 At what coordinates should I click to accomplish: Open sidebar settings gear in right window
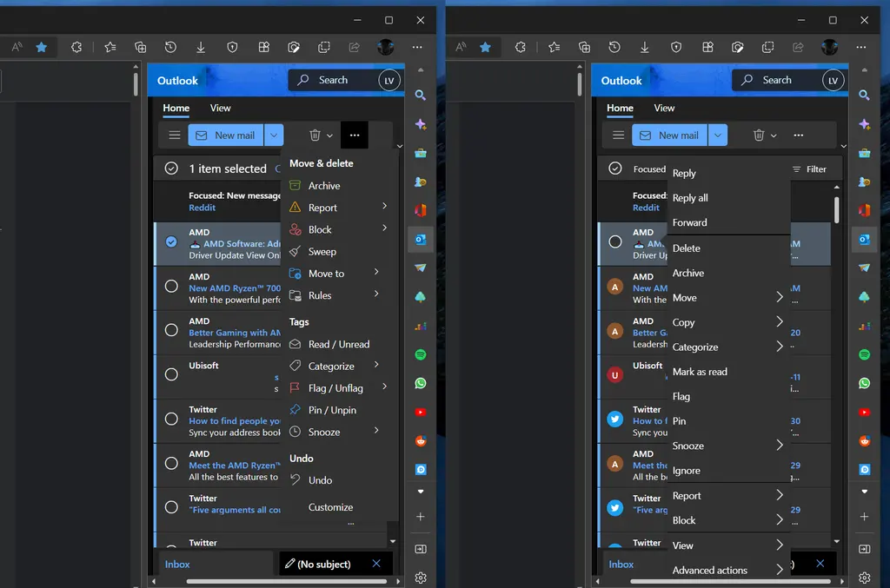(865, 578)
